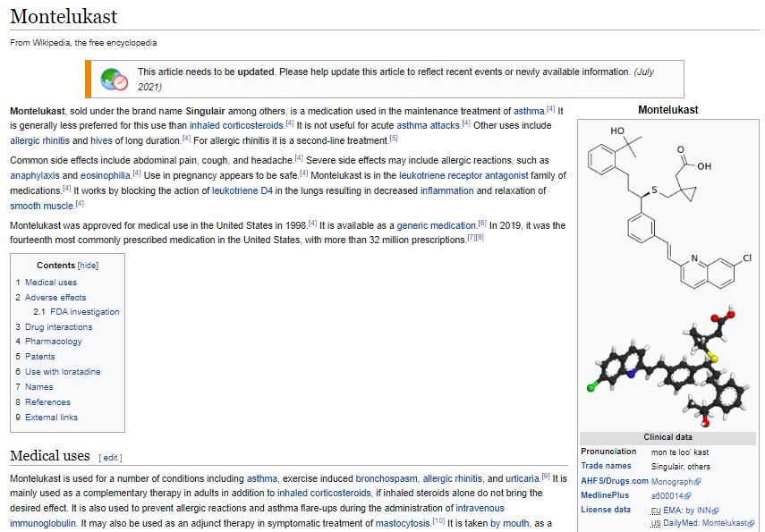Image resolution: width=765 pixels, height=532 pixels.
Task: Open AHFS/Drugs.com infobox label link
Action: (x=615, y=481)
